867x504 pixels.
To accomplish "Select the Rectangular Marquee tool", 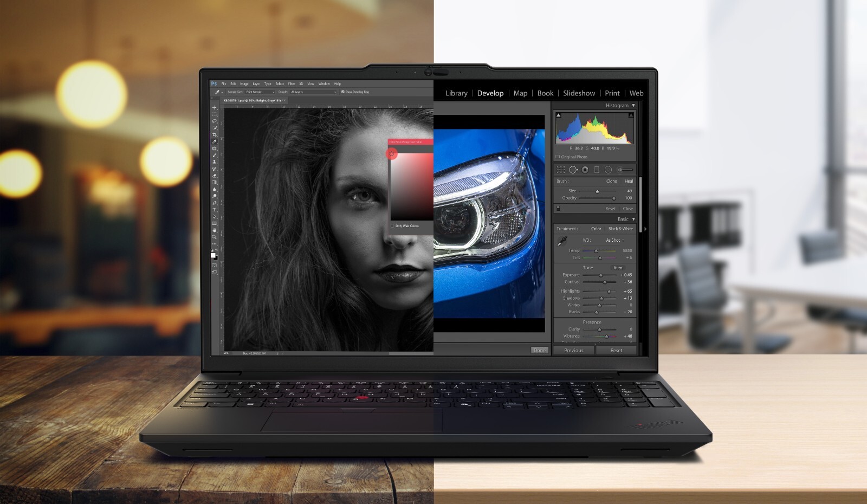I will tap(215, 114).
